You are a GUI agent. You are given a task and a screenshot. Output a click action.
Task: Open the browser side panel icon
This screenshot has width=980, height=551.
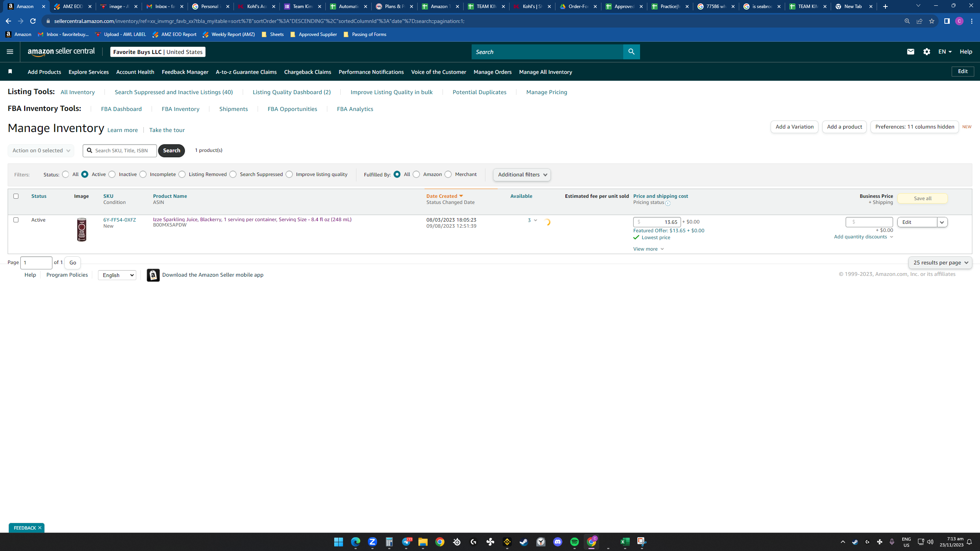click(x=947, y=21)
